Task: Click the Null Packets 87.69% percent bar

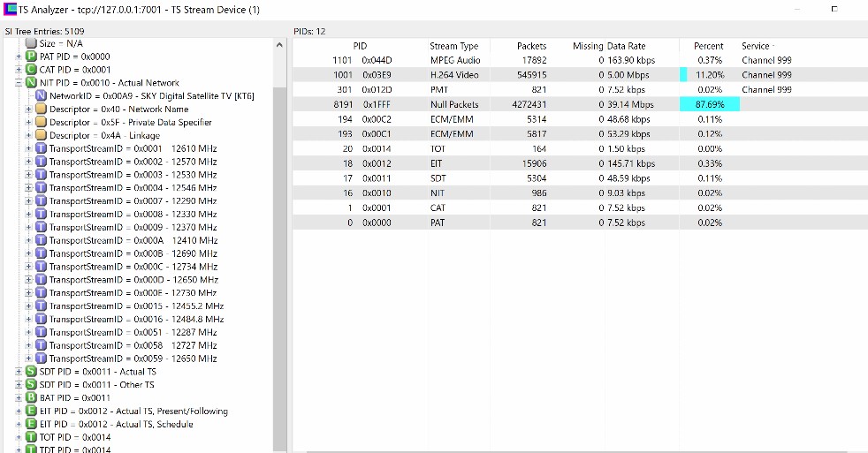Action: tap(709, 104)
